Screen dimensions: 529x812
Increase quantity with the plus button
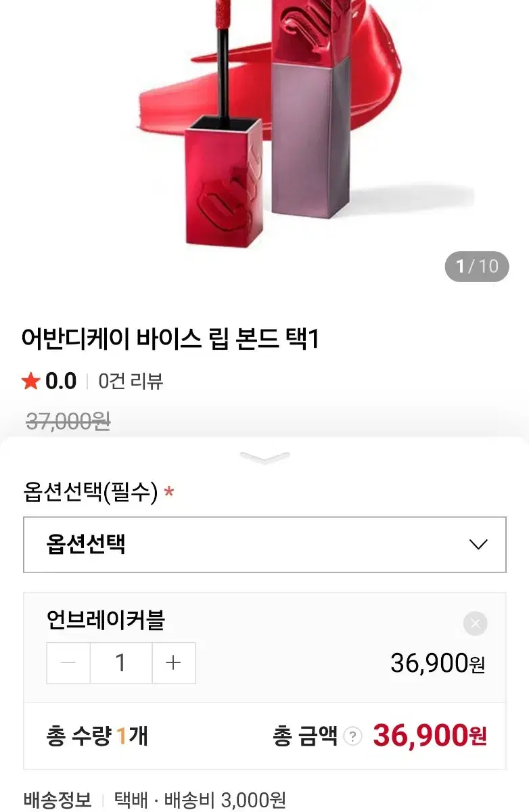[x=174, y=663]
